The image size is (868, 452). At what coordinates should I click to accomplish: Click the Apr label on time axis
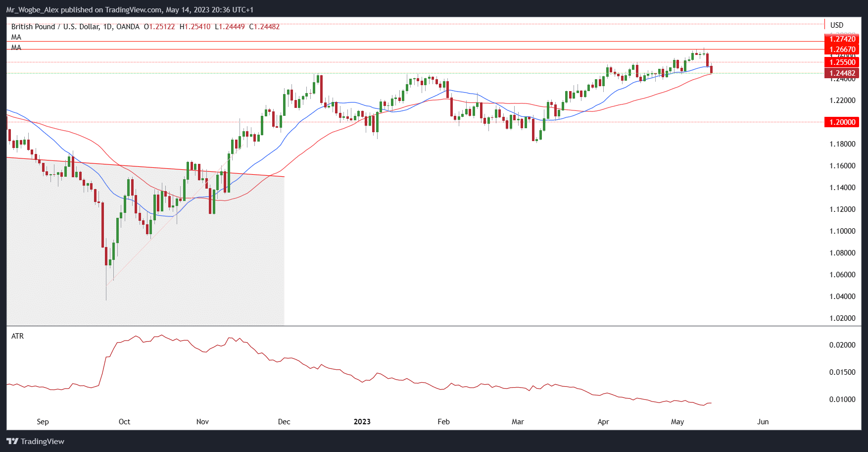603,422
